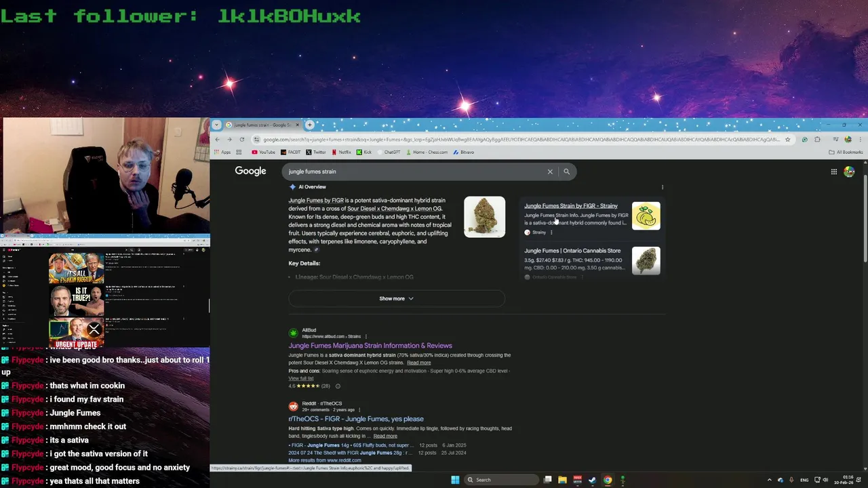Go back in the Chrome browser
The height and width of the screenshot is (488, 868).
[x=217, y=140]
